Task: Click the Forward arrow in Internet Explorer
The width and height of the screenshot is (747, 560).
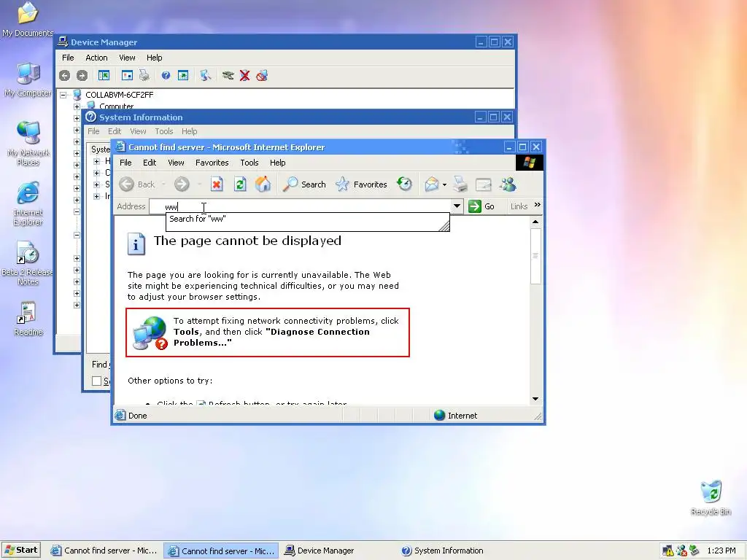Action: pos(182,184)
